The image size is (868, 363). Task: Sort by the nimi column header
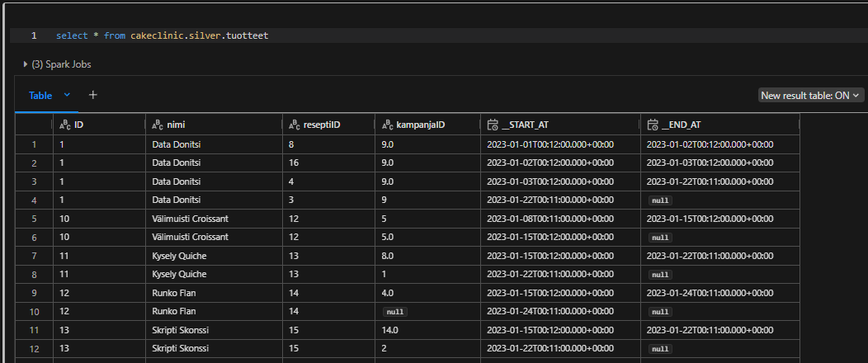tap(176, 125)
